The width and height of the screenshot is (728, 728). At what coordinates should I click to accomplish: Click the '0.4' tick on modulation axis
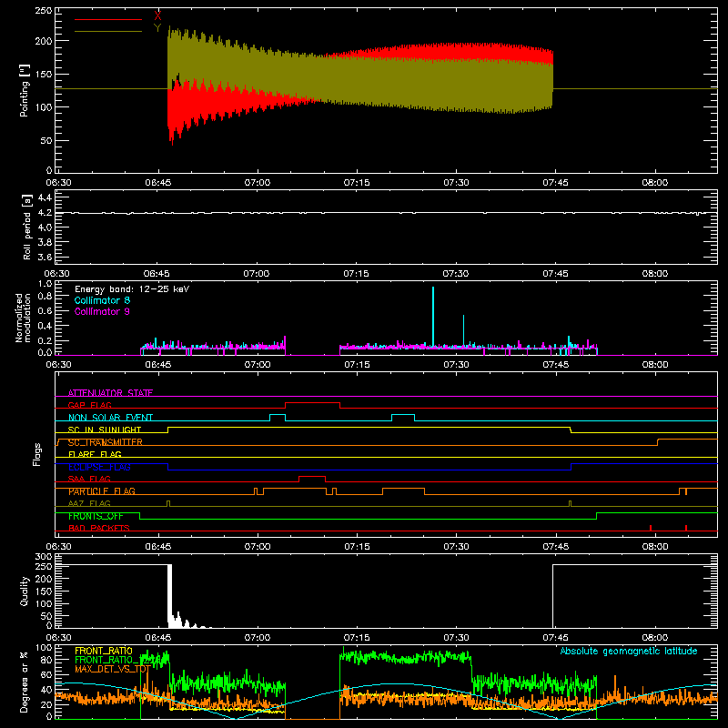[45, 326]
